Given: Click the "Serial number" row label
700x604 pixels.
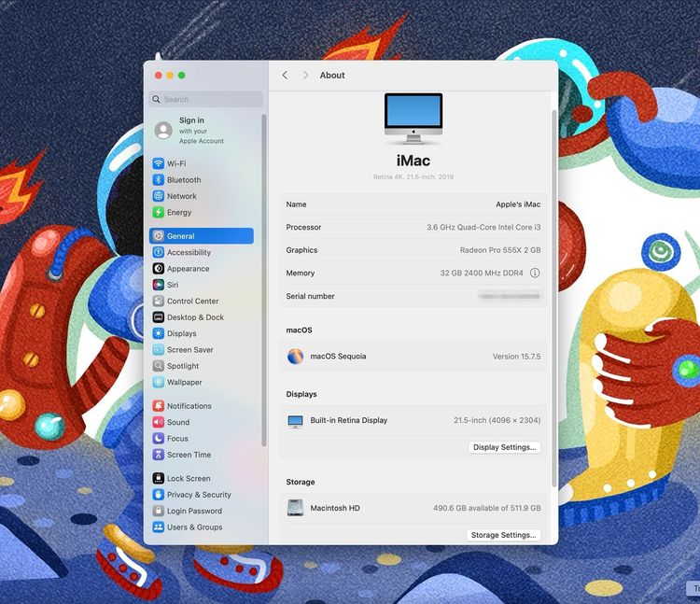Looking at the screenshot, I should 310,296.
